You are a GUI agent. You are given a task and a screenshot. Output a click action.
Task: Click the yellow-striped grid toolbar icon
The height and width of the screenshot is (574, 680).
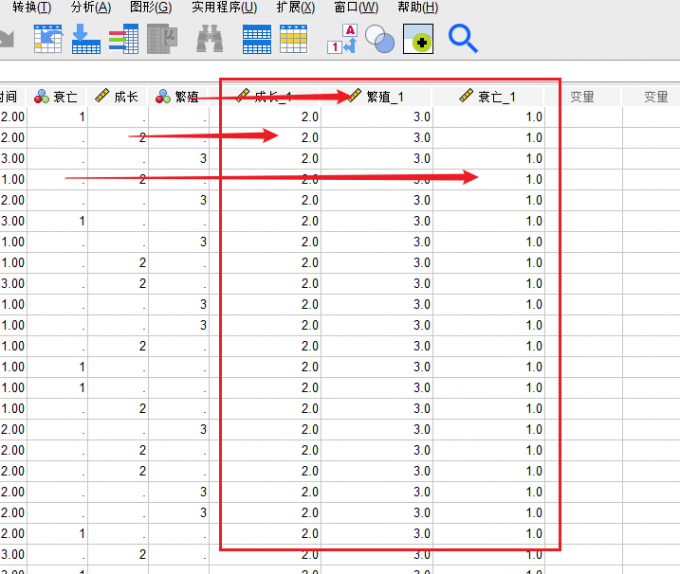coord(294,39)
